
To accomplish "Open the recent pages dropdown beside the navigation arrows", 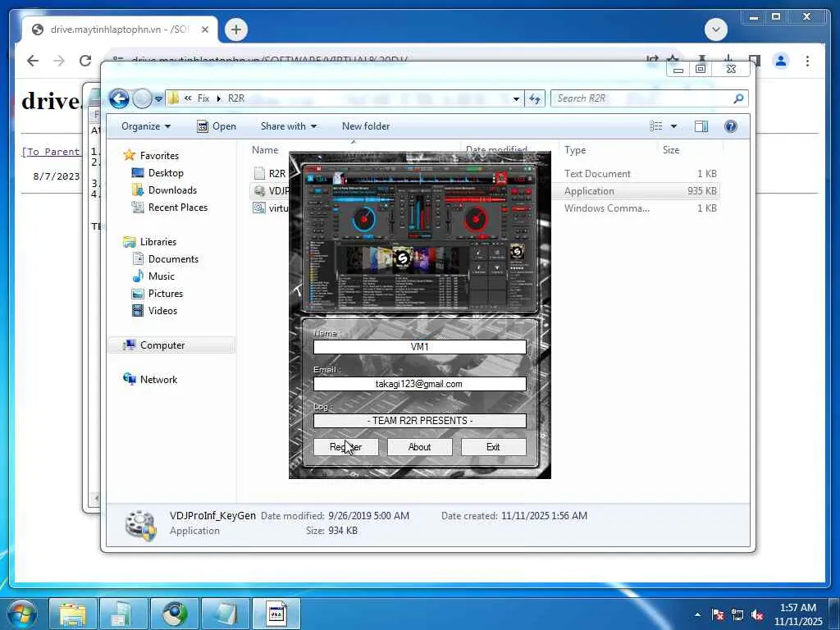I will point(158,99).
